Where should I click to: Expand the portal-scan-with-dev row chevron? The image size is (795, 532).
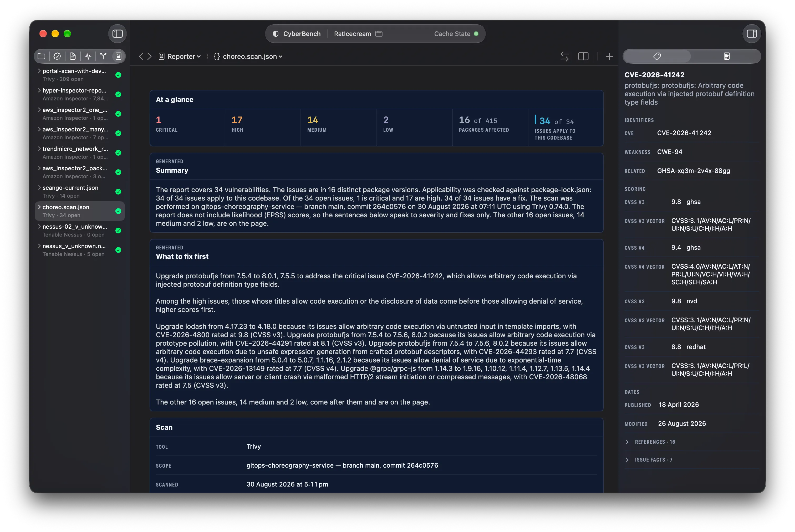39,71
